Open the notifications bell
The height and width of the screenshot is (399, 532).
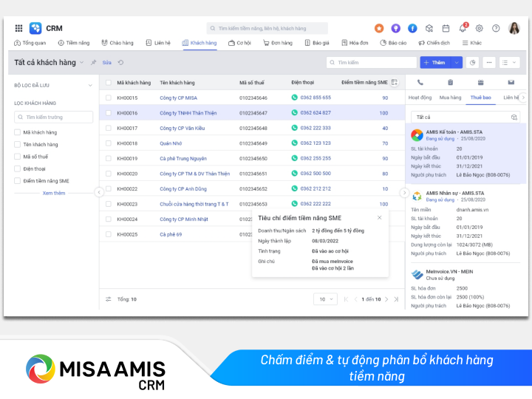[x=463, y=28]
